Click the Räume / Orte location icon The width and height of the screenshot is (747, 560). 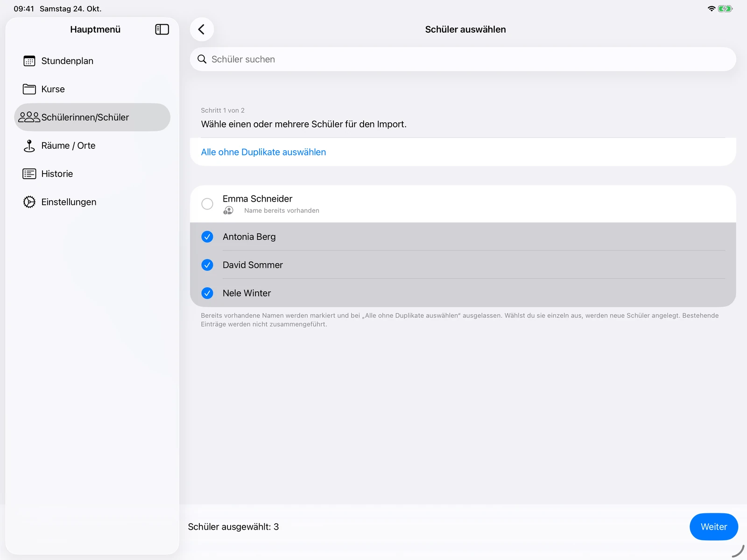click(x=29, y=146)
